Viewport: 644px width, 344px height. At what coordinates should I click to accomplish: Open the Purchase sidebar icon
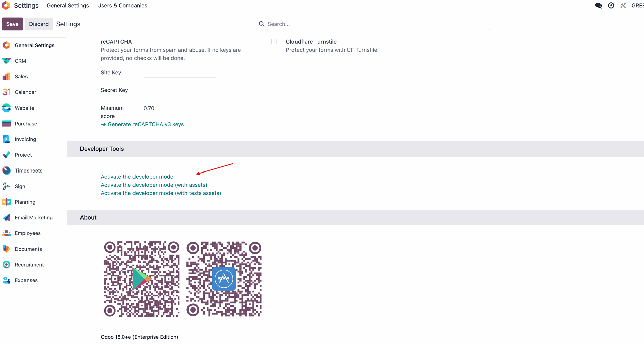[x=6, y=124]
